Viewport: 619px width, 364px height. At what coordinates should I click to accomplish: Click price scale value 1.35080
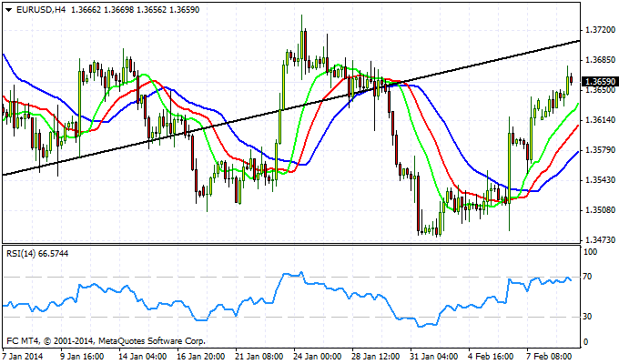(601, 209)
